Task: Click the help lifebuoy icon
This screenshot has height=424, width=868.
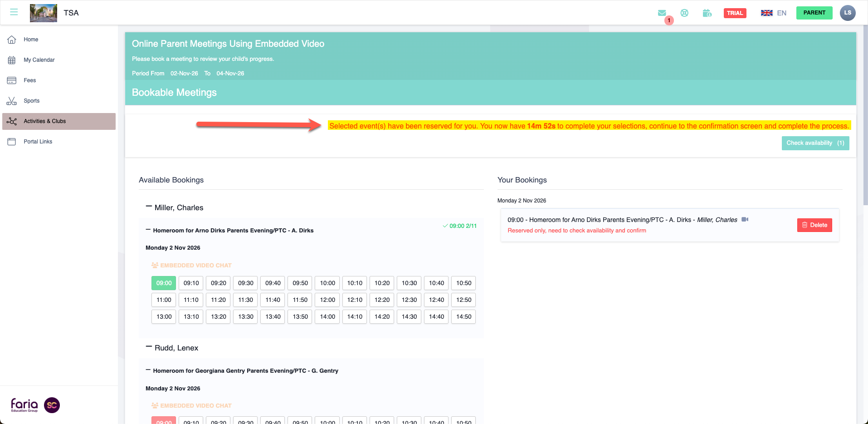Action: tap(684, 13)
